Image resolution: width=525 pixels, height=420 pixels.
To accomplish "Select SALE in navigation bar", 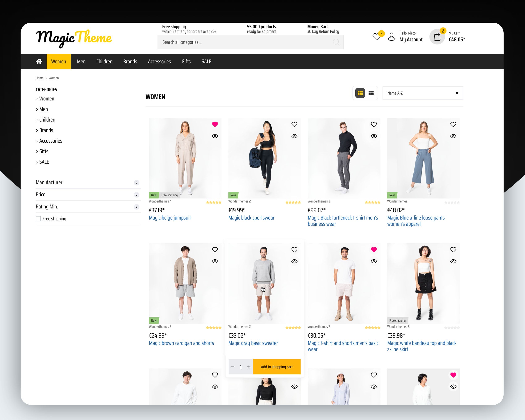I will pos(206,61).
